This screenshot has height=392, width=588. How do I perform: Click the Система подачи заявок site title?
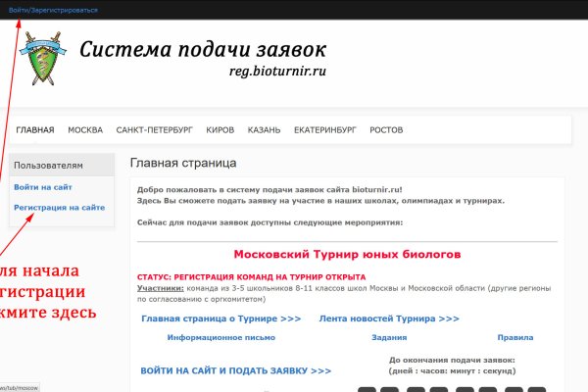[203, 51]
